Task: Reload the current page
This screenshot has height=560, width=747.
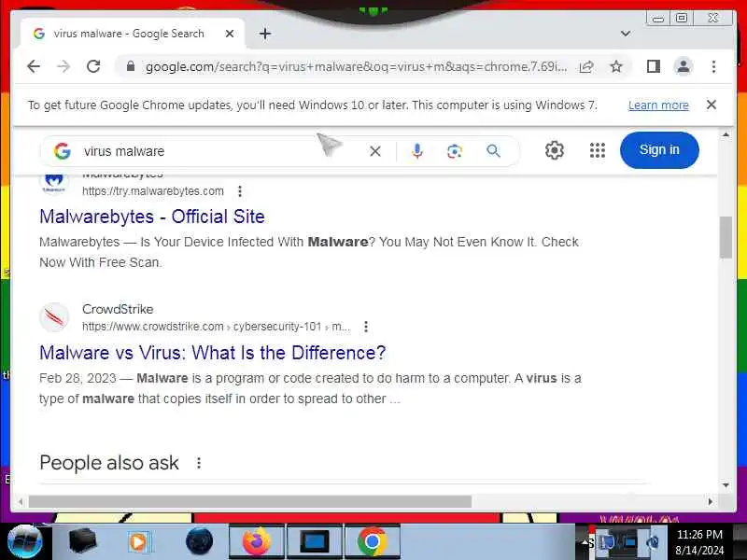Action: point(94,66)
